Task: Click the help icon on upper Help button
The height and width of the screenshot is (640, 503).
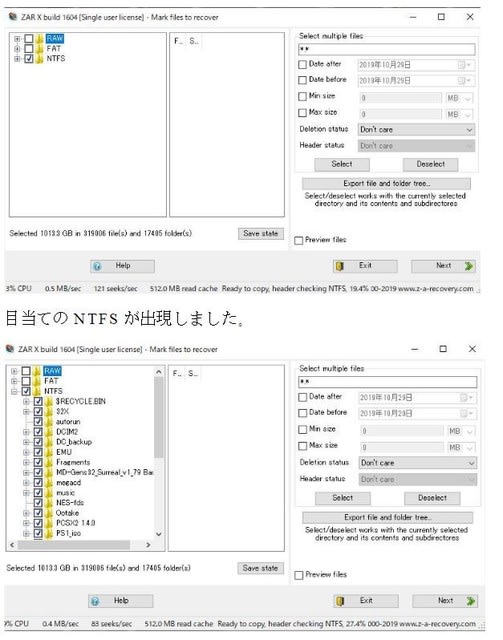Action: point(97,267)
